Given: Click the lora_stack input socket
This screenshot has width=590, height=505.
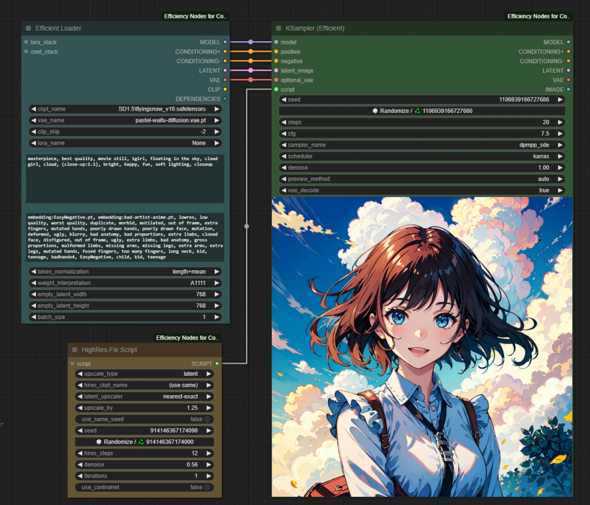Looking at the screenshot, I should (26, 42).
